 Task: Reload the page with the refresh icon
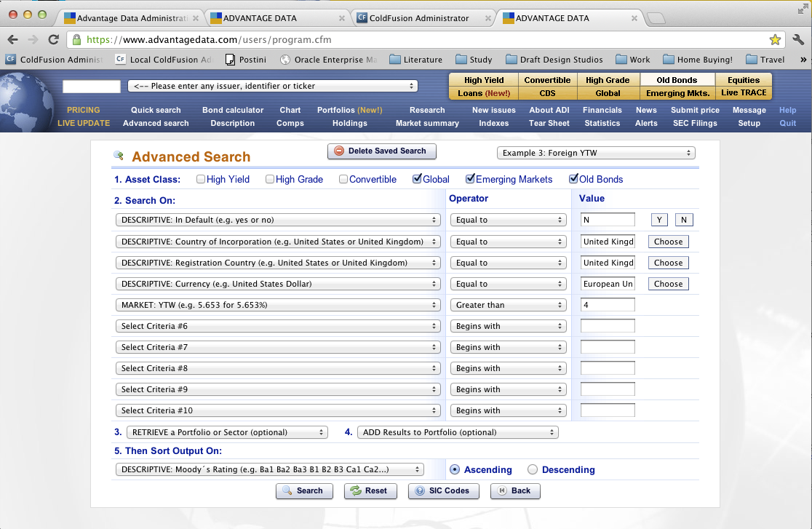53,39
